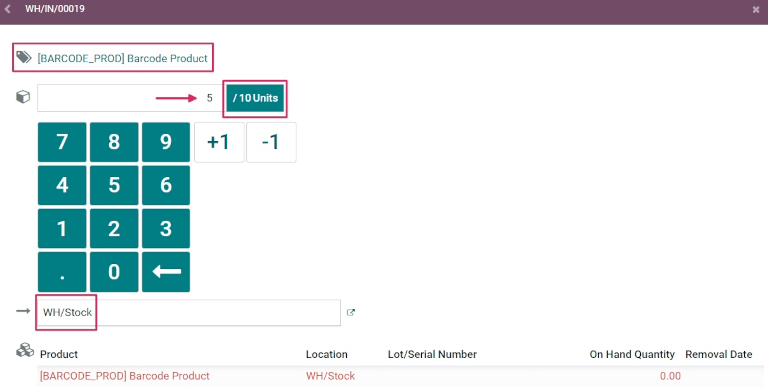Decrease quantity with -1 button
This screenshot has width=768, height=391.
coord(271,142)
